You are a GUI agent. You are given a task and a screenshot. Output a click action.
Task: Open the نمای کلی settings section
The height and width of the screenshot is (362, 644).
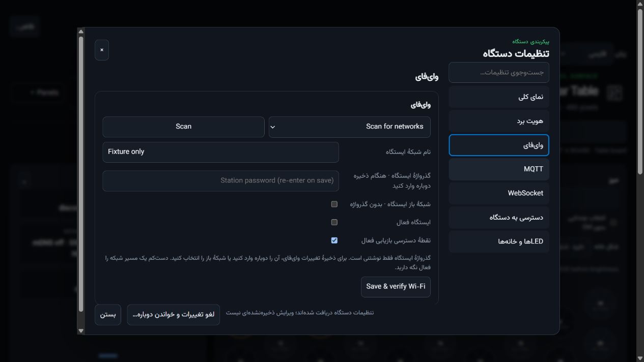(499, 97)
